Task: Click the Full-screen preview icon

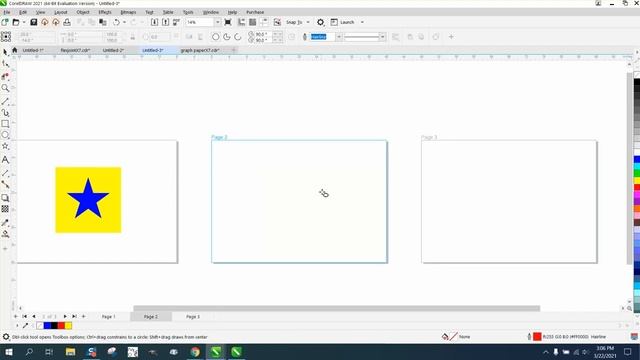Action: pos(228,22)
